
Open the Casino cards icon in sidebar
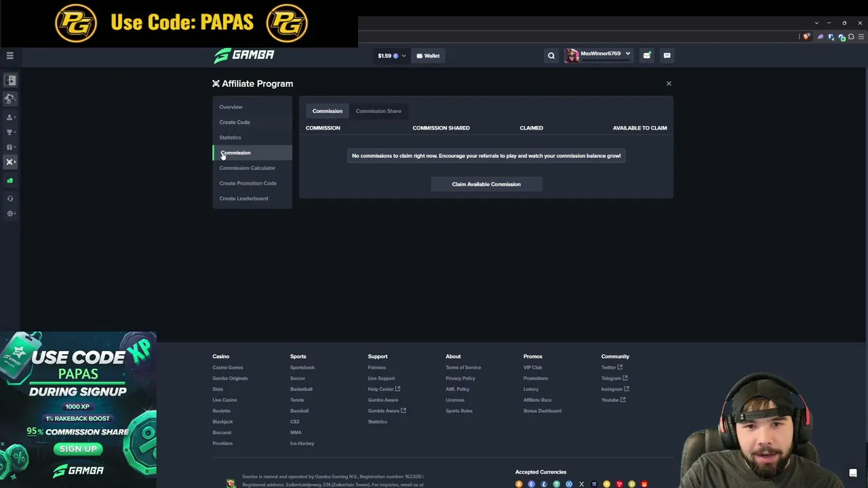click(10, 81)
